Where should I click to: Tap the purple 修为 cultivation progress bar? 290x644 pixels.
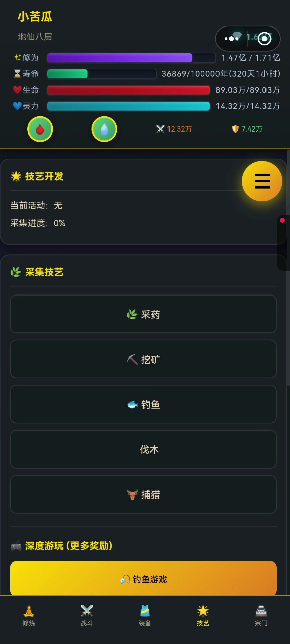click(131, 58)
